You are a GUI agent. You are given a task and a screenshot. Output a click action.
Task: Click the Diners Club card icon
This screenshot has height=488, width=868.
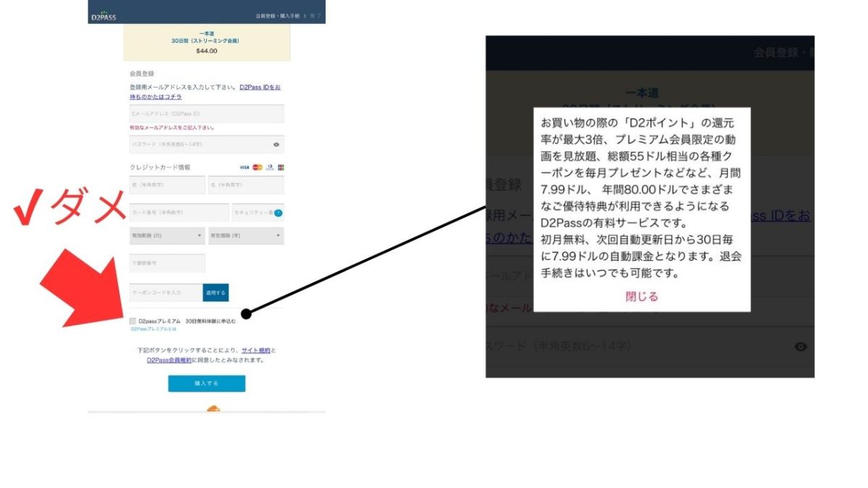tap(270, 167)
